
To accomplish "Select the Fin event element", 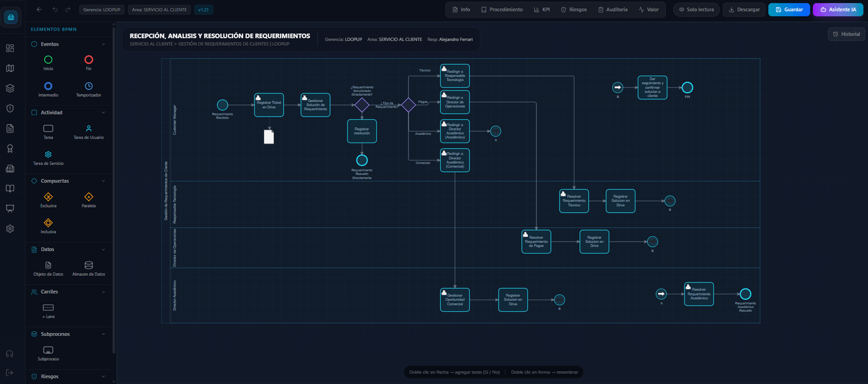I will point(89,63).
